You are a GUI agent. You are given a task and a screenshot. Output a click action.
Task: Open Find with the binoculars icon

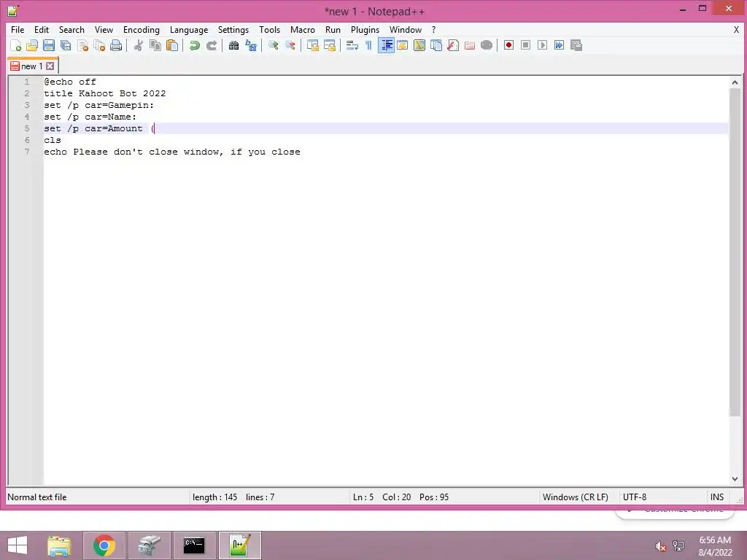233,45
